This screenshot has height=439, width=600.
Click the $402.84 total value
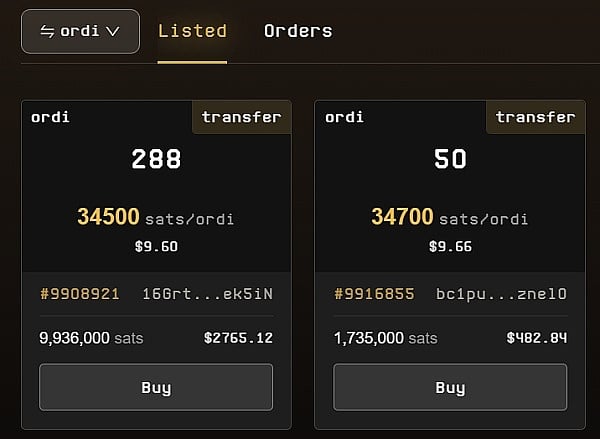(537, 338)
